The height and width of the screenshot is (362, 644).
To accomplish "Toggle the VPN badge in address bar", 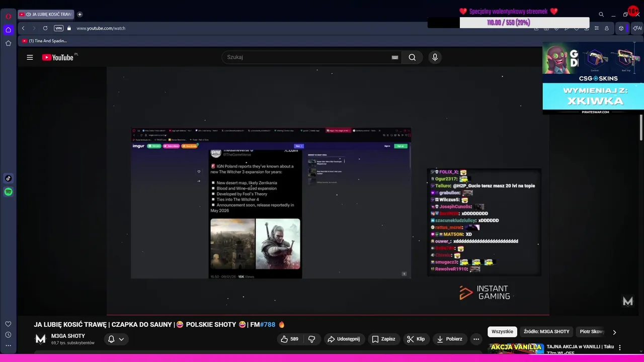I will [58, 28].
